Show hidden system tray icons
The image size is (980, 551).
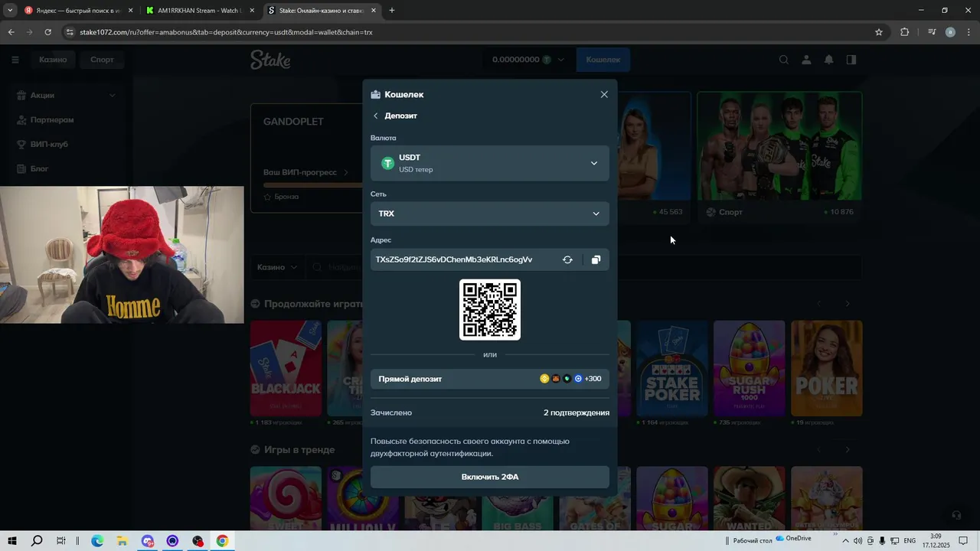pyautogui.click(x=844, y=541)
